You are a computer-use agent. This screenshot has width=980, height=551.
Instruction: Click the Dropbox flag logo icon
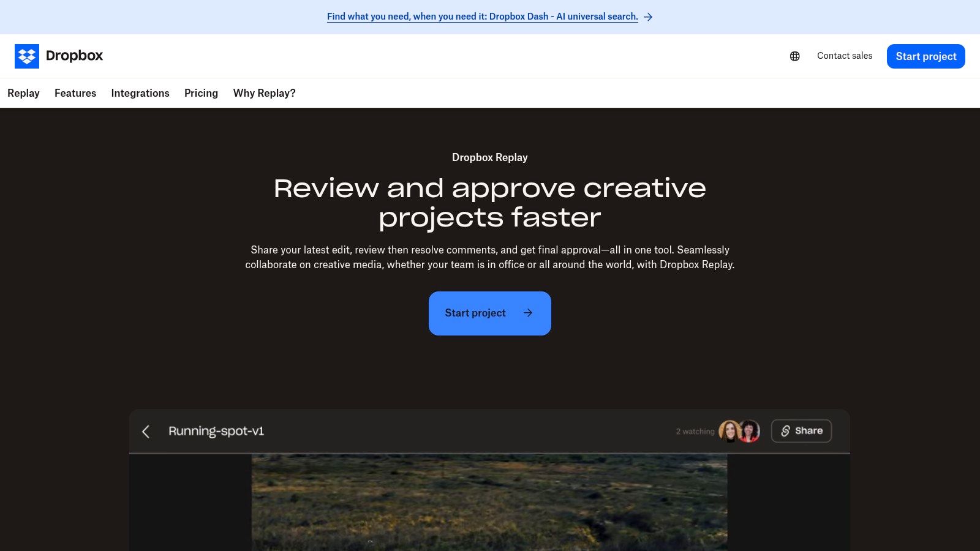coord(27,56)
